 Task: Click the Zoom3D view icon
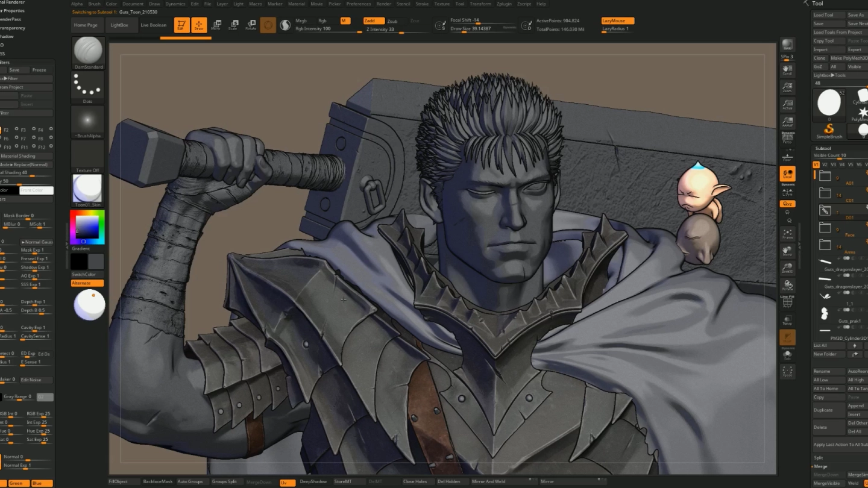[x=787, y=269]
